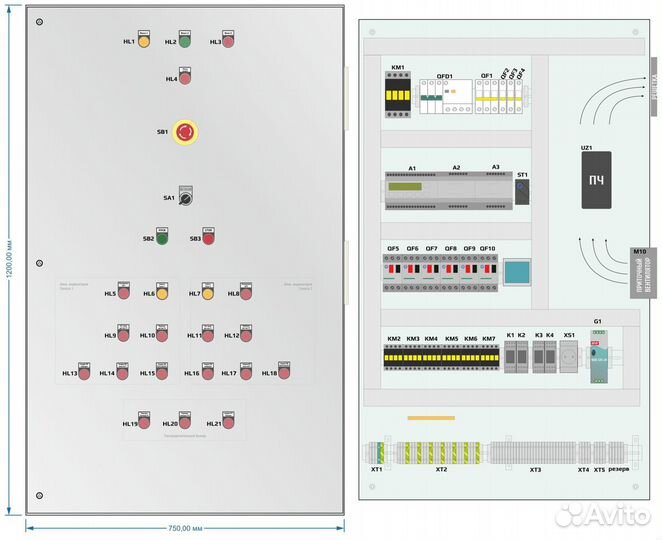Image resolution: width=662 pixels, height=540 pixels.
Task: Click the yellow HL7 indicator lamp
Action: pos(209,293)
